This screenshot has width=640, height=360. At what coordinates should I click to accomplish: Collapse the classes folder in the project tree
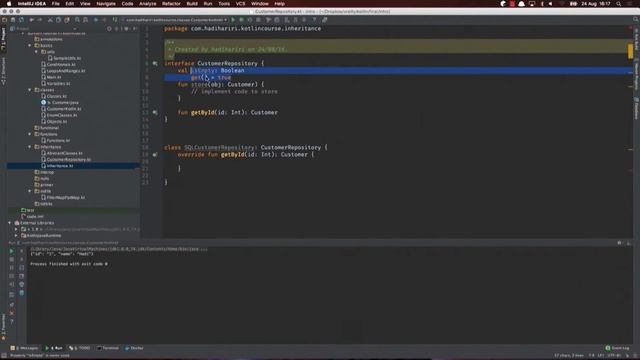click(30, 90)
